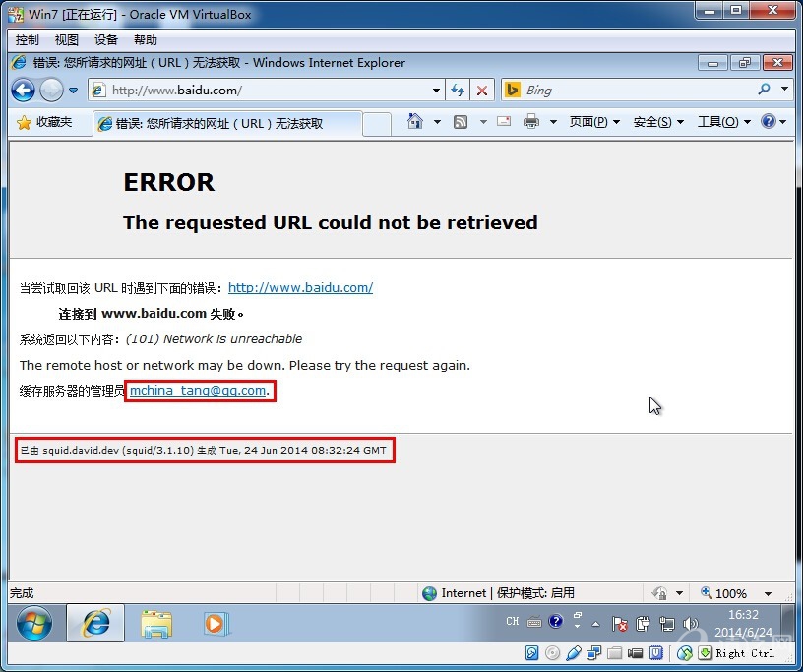Click the RSS feeds icon

(x=460, y=122)
